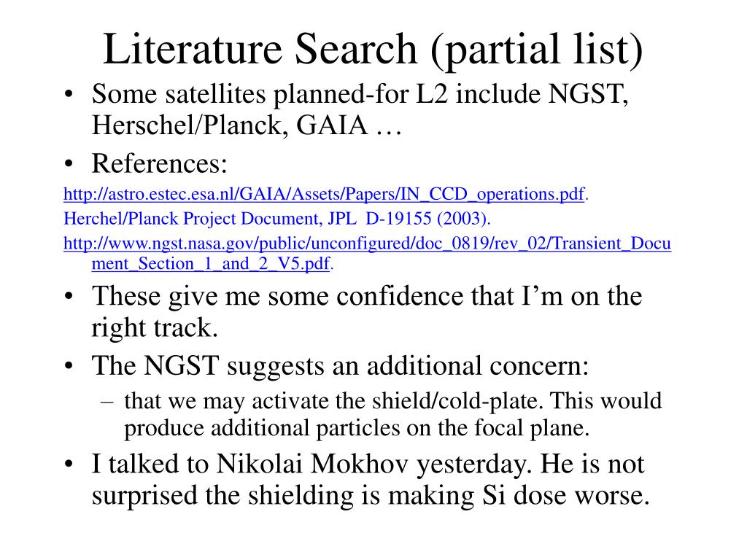Open the ngst.nasa.gov Transient Document link
Image resolution: width=747 pixels, height=560 pixels.
click(x=368, y=244)
